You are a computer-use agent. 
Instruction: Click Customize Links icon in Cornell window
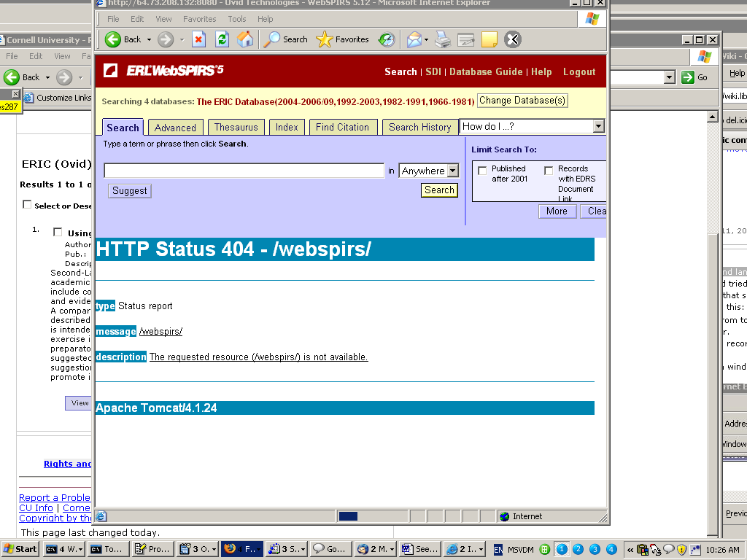[x=28, y=98]
